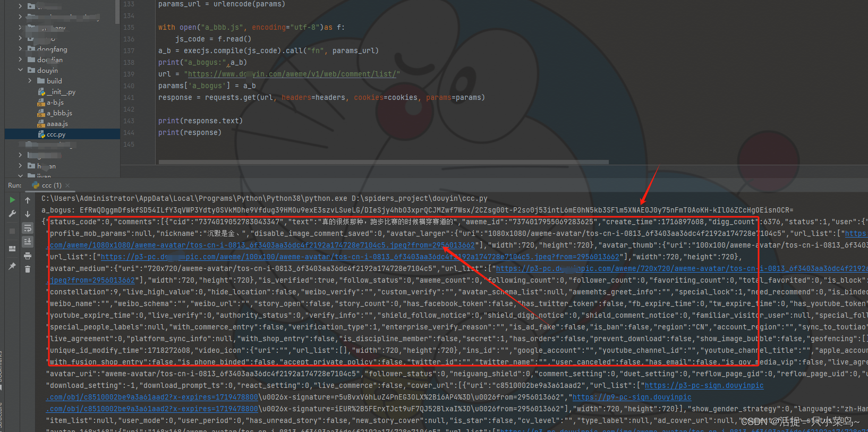Viewport: 868px width, 432px height.
Task: Expand the build folder
Action: tap(30, 81)
